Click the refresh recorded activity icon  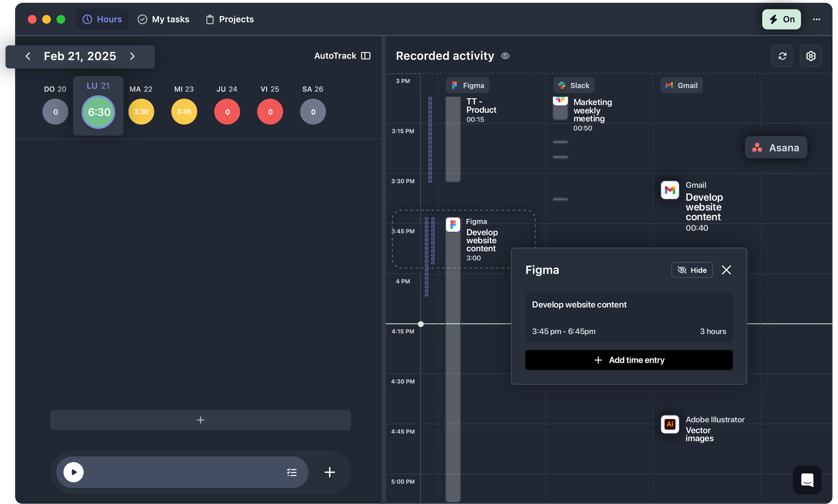tap(782, 56)
